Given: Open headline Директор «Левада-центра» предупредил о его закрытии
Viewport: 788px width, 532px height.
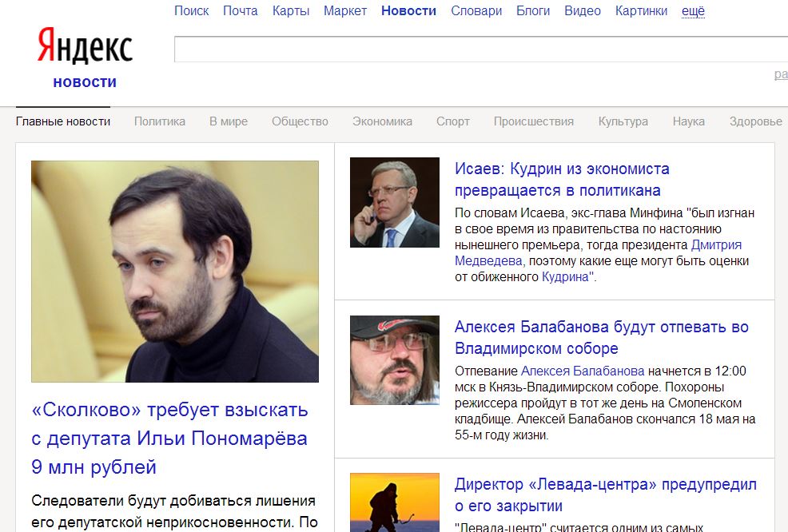Looking at the screenshot, I should [606, 495].
